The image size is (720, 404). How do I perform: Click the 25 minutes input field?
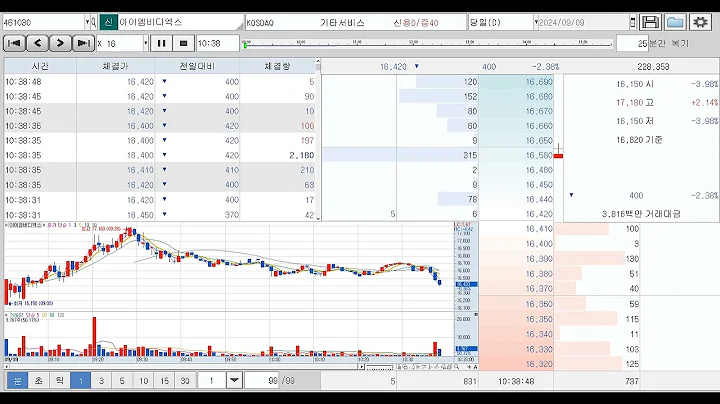[632, 44]
